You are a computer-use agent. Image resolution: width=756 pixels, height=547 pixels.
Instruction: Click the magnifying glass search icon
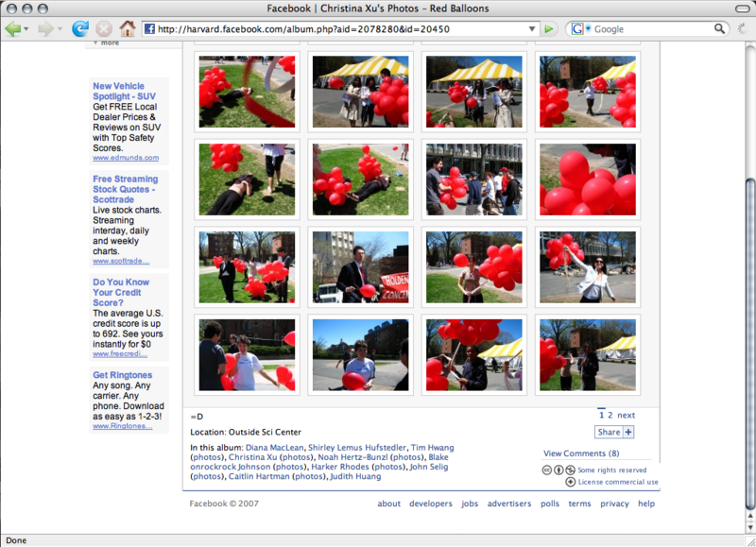click(719, 28)
